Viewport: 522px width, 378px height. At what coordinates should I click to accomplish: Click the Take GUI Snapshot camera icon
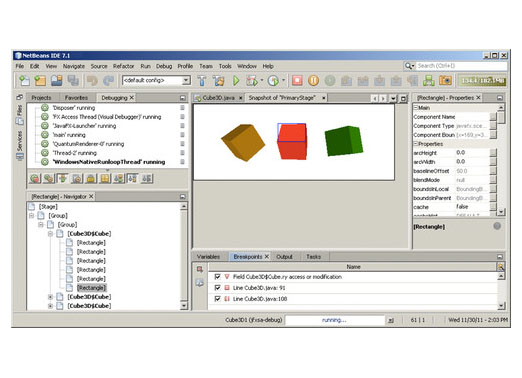[x=445, y=81]
